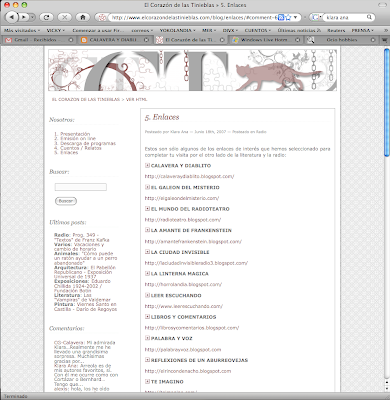The image size is (390, 400).
Task: Open the post title '5. Enlaces'
Action: pos(162,117)
